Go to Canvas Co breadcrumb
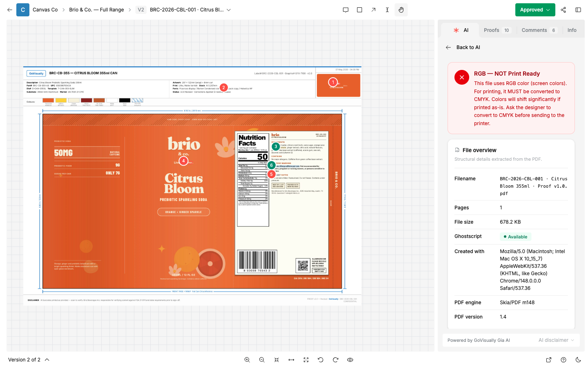588x368 pixels. click(x=45, y=10)
